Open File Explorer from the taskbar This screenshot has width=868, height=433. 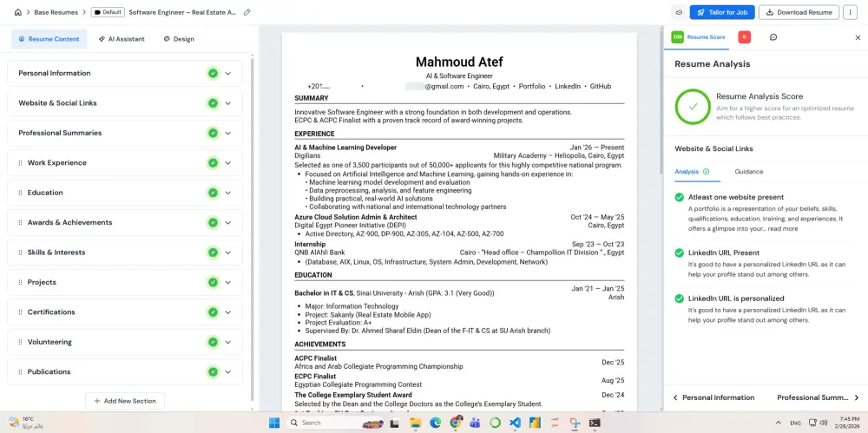[x=415, y=423]
